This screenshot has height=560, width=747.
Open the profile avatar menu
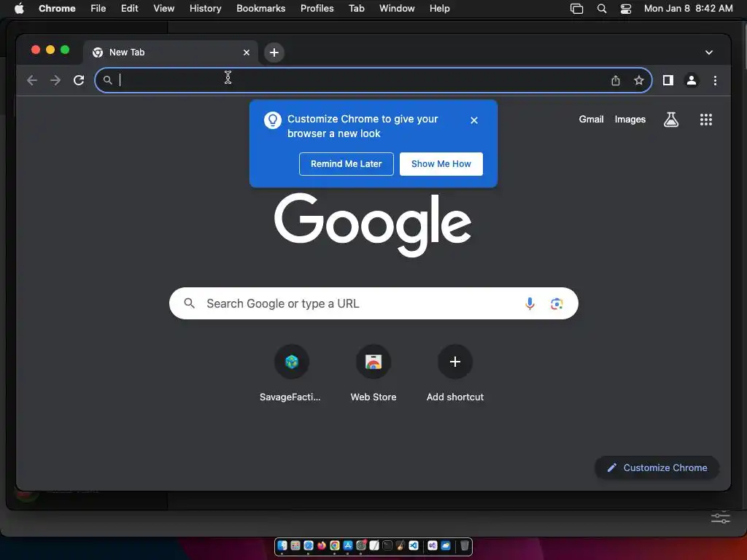coord(692,80)
